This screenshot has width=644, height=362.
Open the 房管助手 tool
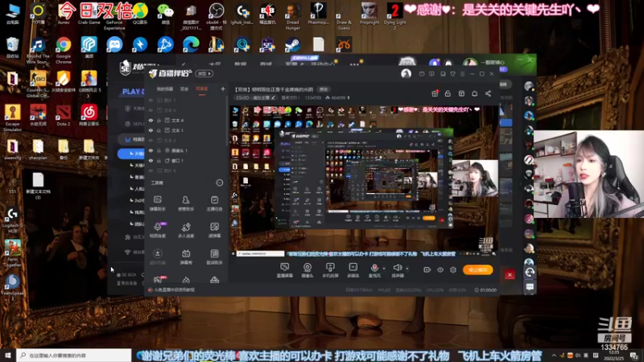[186, 204]
